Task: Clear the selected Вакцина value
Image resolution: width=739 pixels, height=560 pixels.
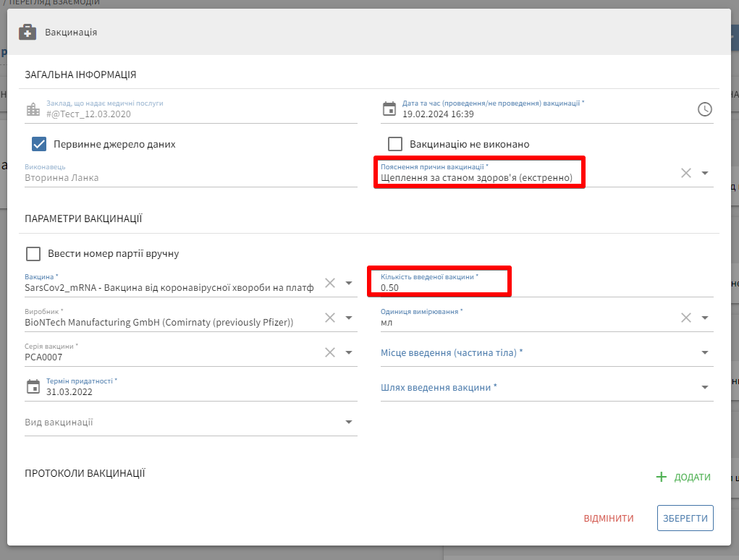Action: [x=330, y=283]
